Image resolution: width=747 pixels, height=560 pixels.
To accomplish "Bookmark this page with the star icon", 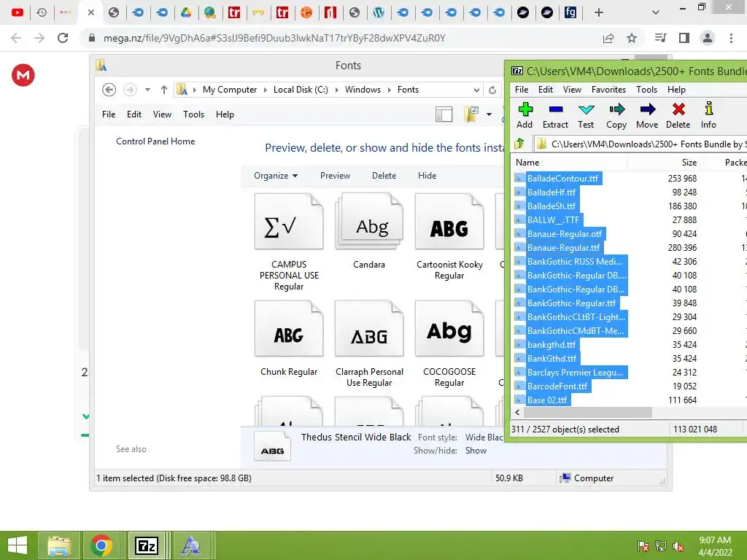I will [x=632, y=38].
